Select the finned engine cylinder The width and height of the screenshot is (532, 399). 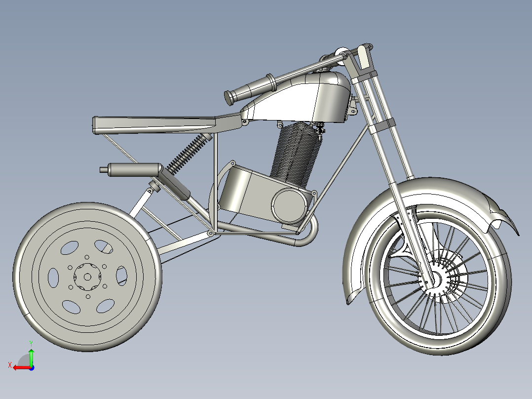(296, 156)
